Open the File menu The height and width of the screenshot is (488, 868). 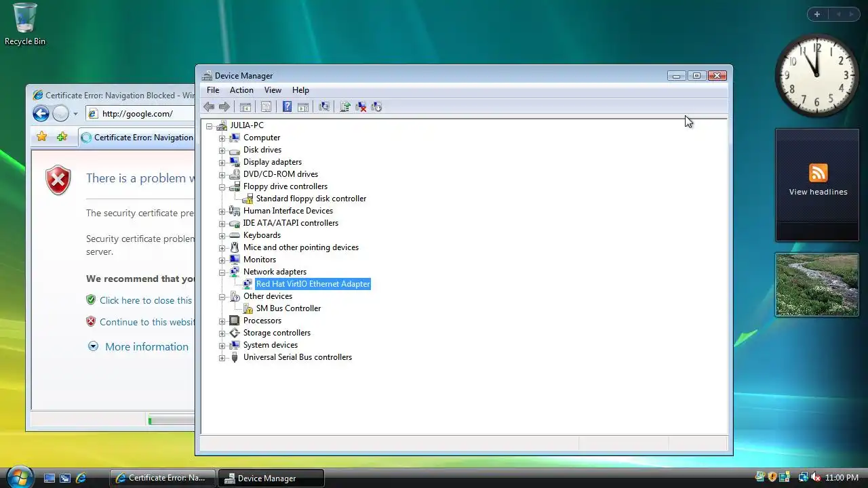[213, 90]
